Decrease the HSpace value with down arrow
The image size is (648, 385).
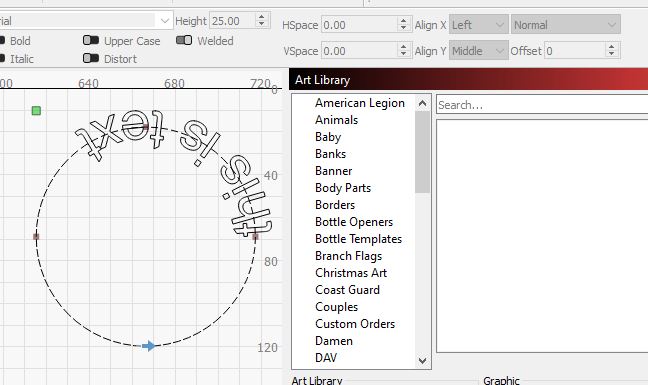[403, 29]
